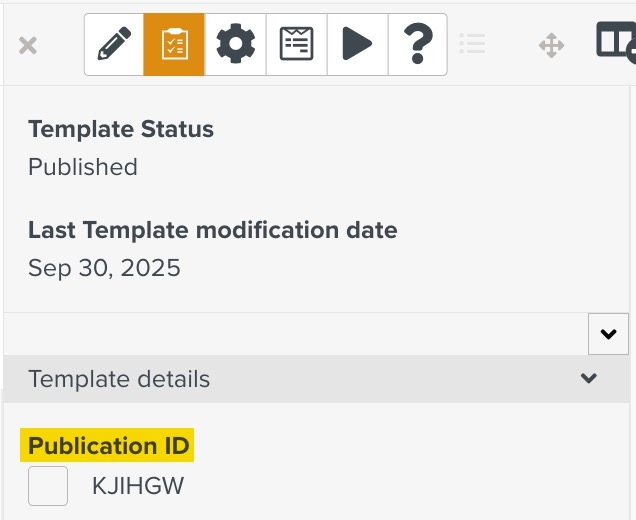Select the KJIHGW publication ID text
636x520 pixels.
tap(138, 487)
